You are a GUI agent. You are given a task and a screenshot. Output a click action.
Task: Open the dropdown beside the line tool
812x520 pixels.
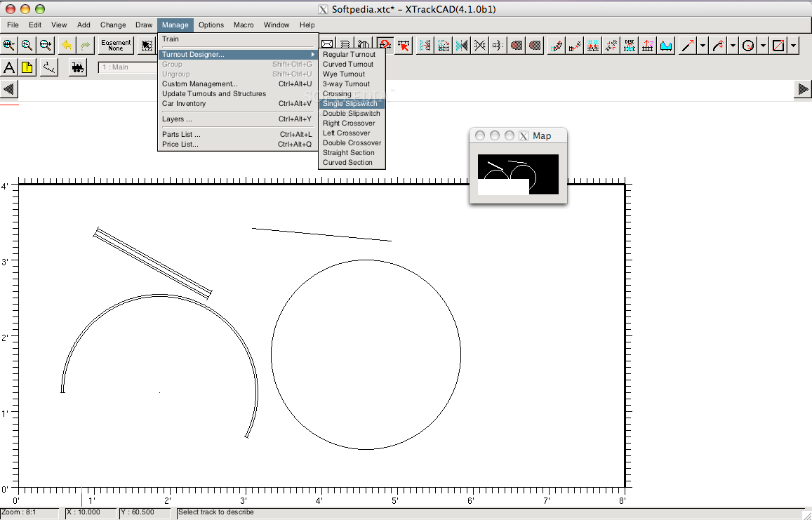(x=703, y=46)
